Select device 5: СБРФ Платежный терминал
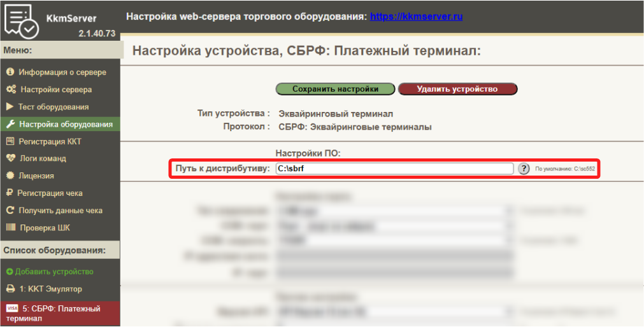The width and height of the screenshot is (644, 327). point(60,314)
